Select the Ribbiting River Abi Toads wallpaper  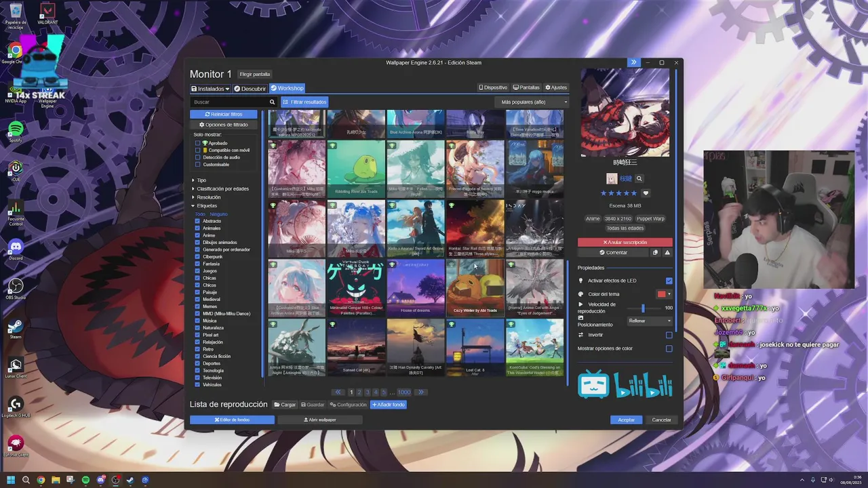[x=356, y=169]
